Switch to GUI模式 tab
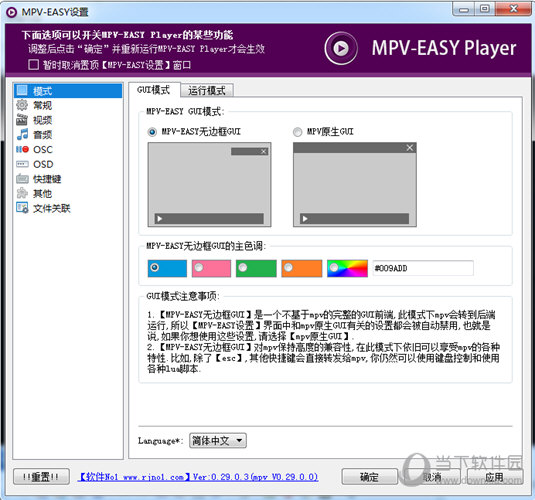535x500 pixels. pos(154,90)
